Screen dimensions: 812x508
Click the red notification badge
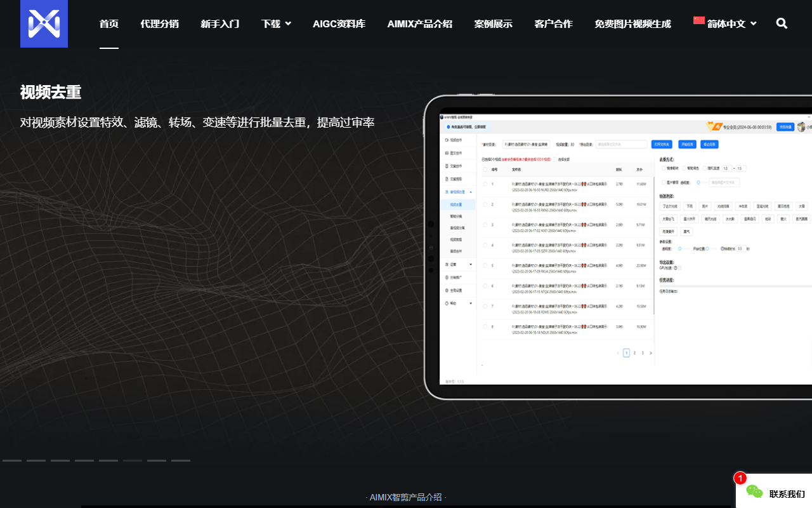point(740,478)
